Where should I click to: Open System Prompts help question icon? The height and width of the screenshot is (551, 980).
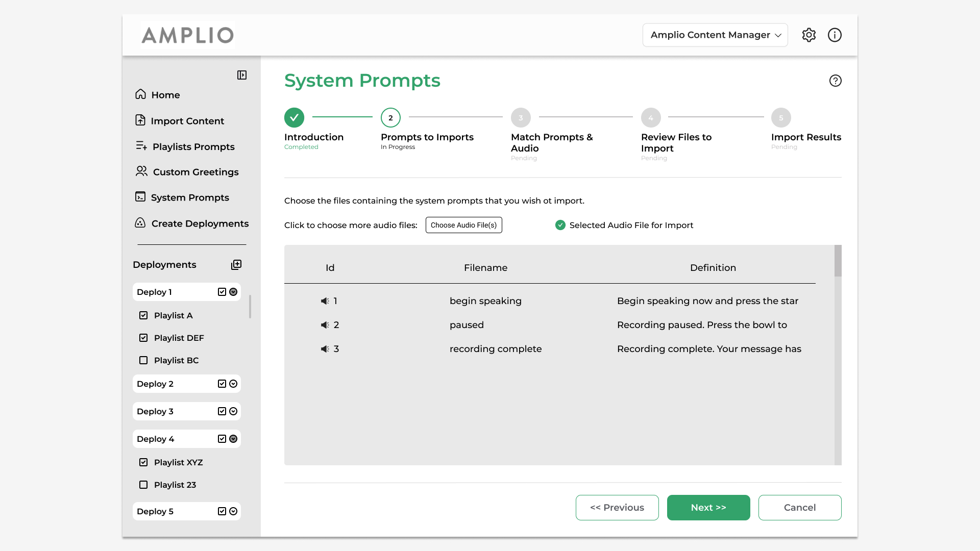835,81
